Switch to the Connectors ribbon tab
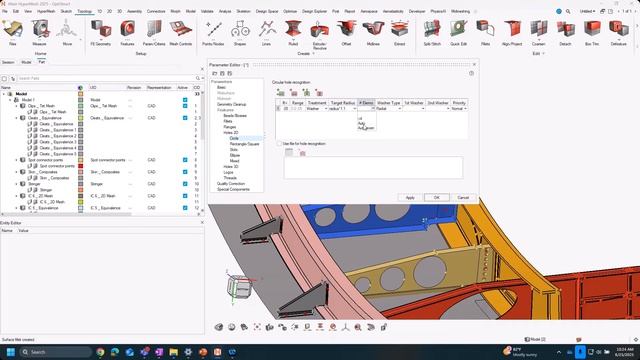Viewport: 640px width, 360px height. pyautogui.click(x=156, y=11)
